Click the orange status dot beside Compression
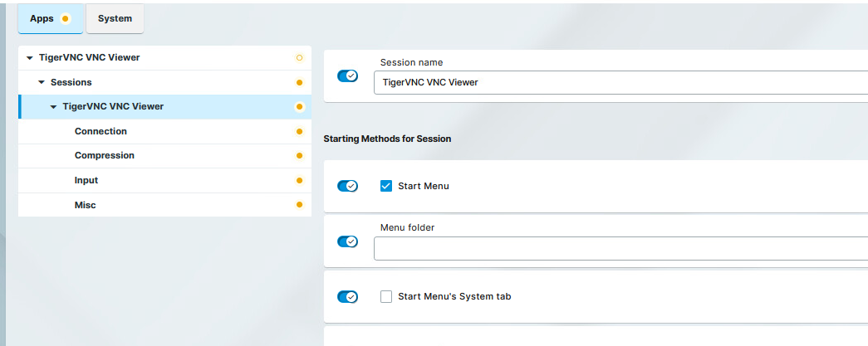 click(x=299, y=156)
